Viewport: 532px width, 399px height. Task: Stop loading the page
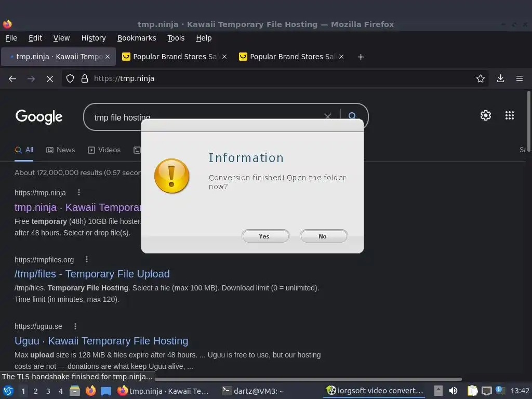(50, 79)
